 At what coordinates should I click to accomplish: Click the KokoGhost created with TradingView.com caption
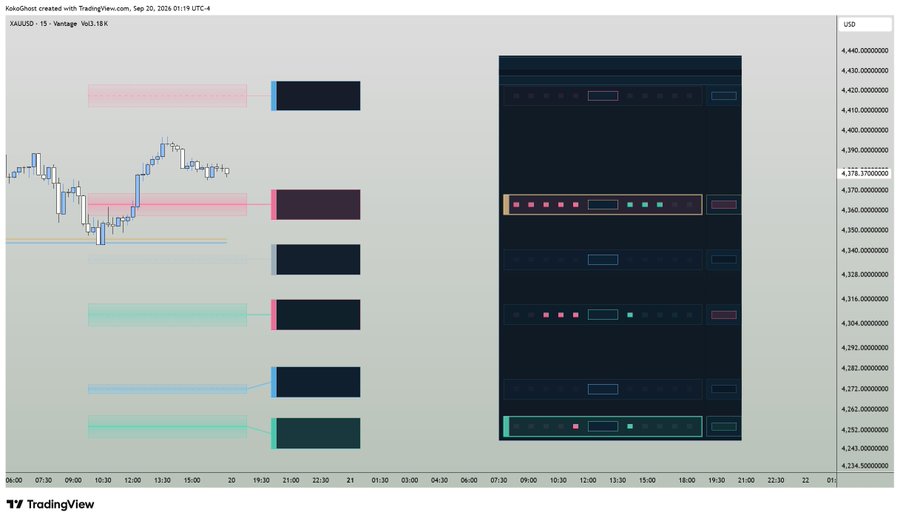[107, 9]
